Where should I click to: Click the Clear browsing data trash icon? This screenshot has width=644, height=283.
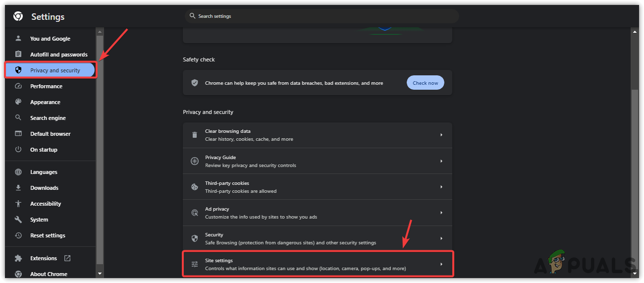pos(195,135)
